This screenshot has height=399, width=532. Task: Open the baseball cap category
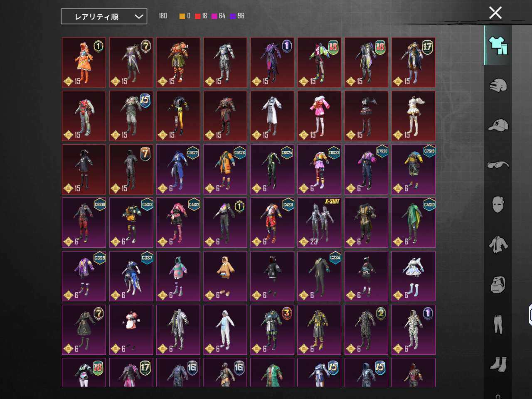498,125
